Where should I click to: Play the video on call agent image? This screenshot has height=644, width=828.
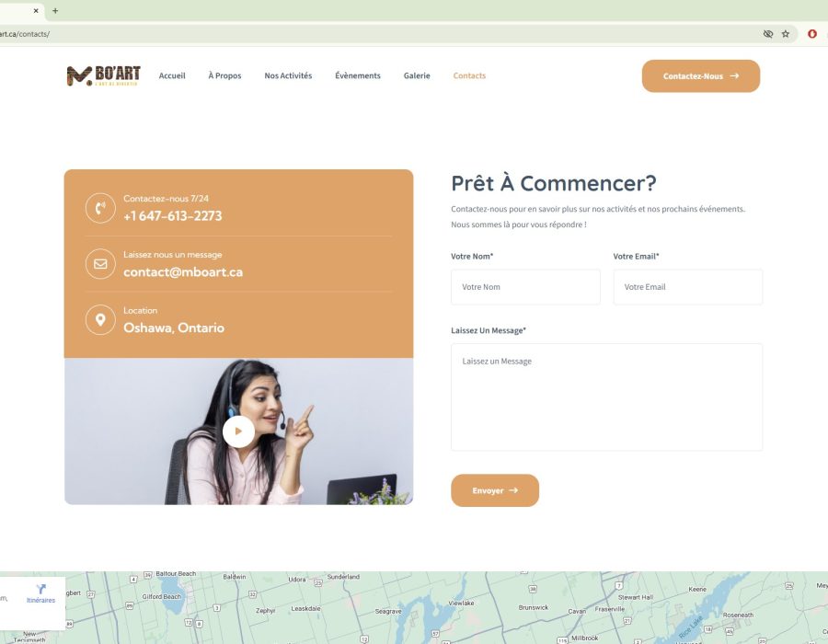pyautogui.click(x=238, y=431)
